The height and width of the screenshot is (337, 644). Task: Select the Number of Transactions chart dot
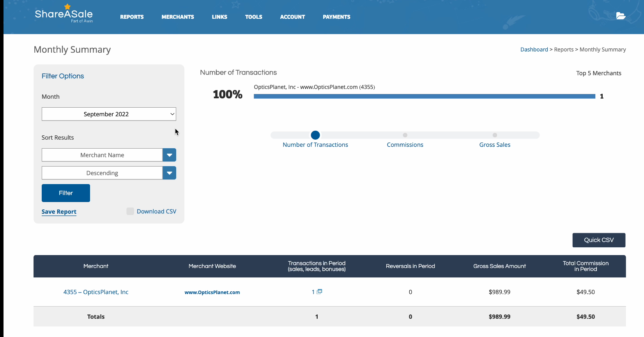(x=315, y=135)
